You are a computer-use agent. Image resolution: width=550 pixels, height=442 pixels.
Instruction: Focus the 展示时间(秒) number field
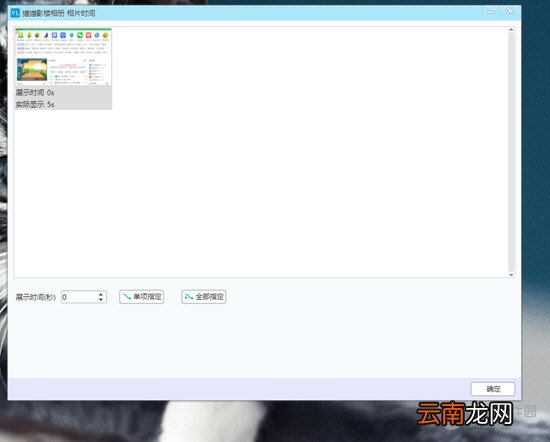tap(79, 297)
